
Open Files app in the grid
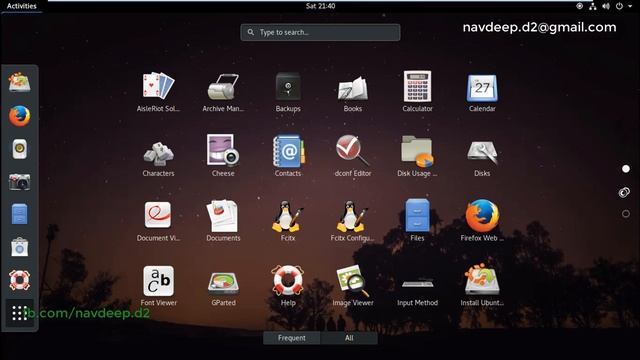click(417, 221)
